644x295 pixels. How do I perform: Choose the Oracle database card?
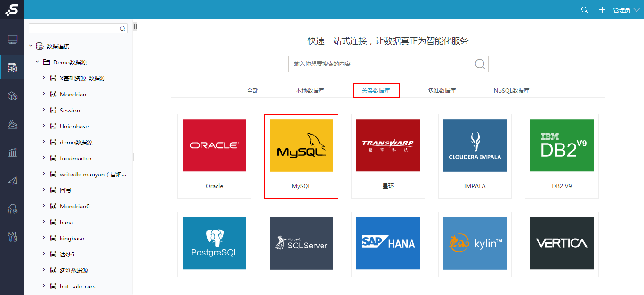click(x=214, y=156)
